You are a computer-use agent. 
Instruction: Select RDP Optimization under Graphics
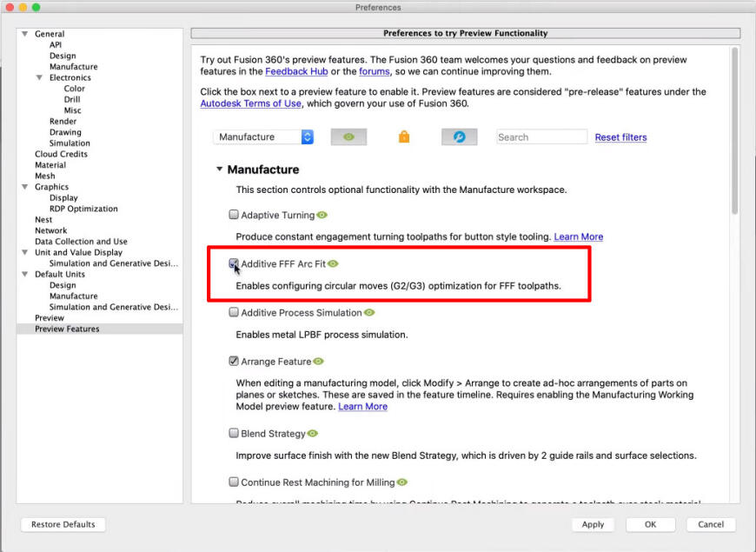[x=83, y=209]
